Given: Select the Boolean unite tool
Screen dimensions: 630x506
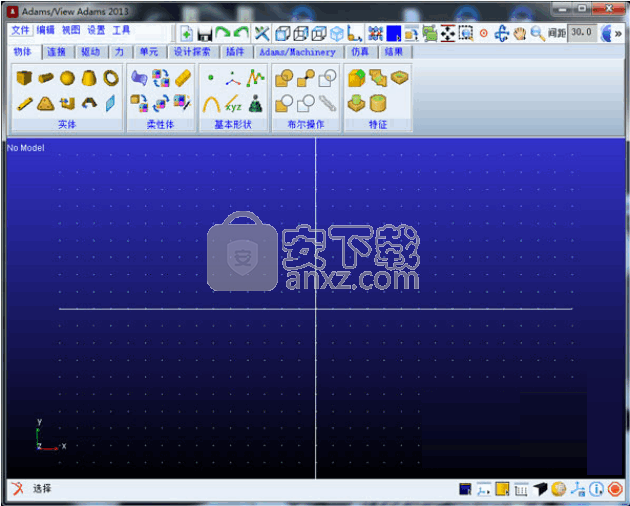Looking at the screenshot, I should [284, 78].
